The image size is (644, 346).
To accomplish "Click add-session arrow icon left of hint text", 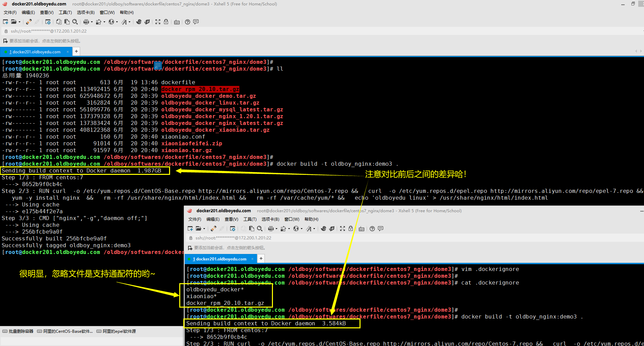I will tap(5, 41).
